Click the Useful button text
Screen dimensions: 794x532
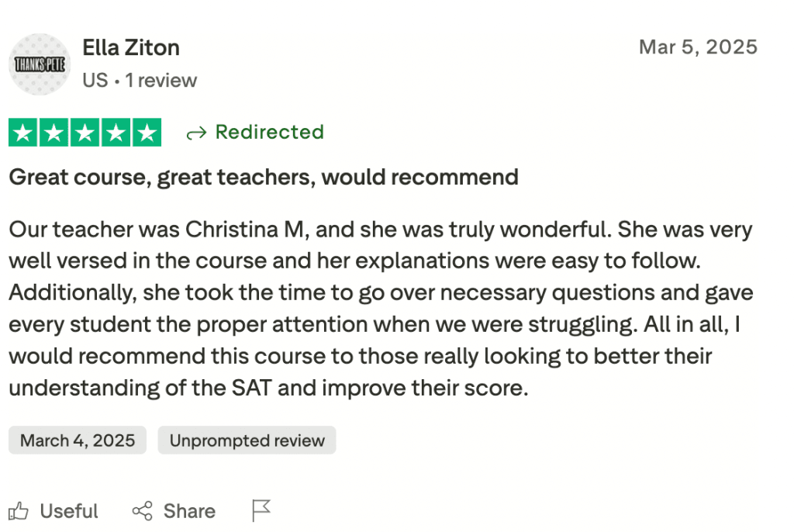point(68,510)
